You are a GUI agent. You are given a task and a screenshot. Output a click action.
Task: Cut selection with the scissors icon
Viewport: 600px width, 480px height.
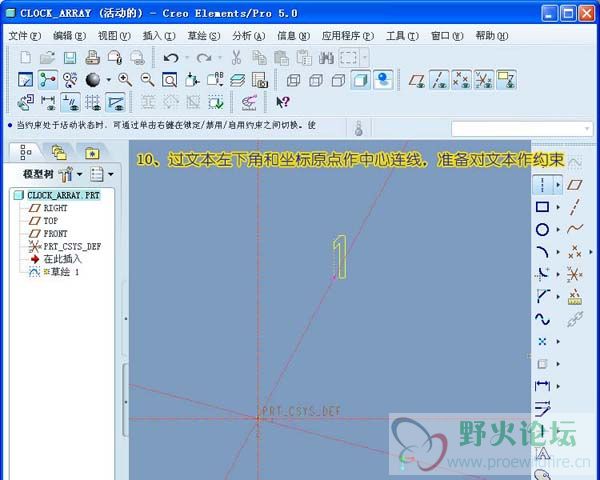click(236, 58)
